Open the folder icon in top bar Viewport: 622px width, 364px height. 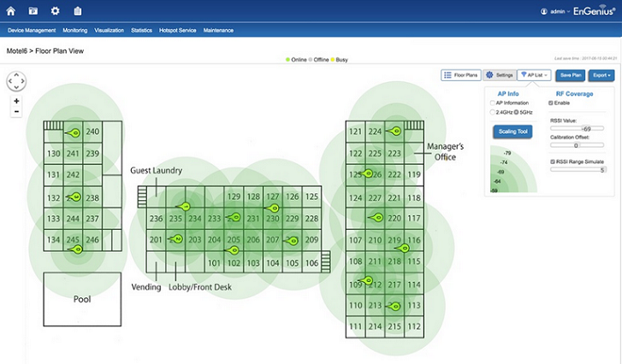33,11
